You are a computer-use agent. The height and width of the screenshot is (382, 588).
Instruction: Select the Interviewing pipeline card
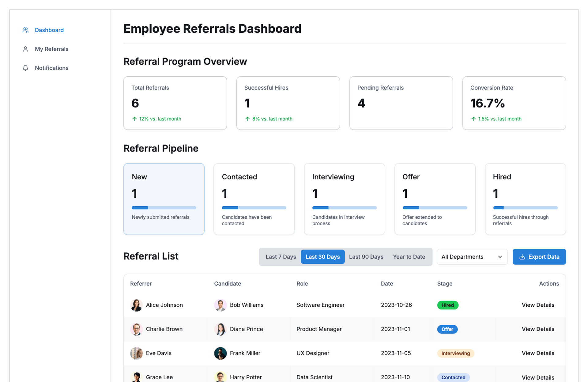344,199
